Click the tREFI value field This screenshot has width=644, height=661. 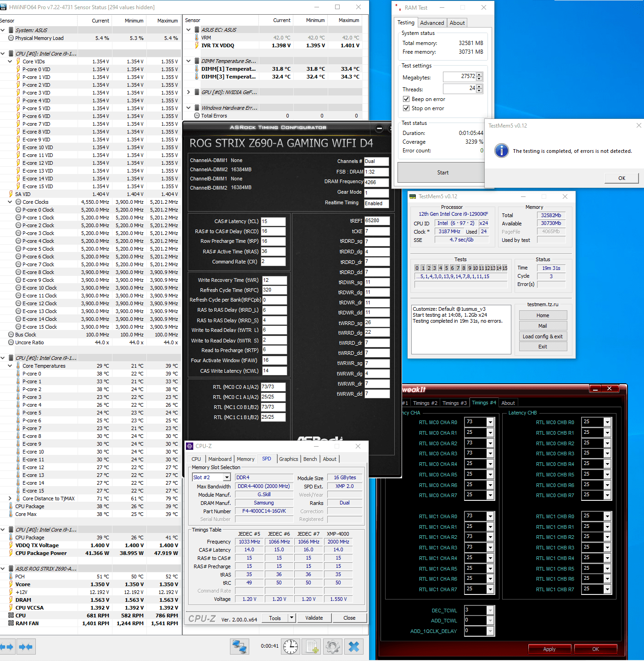(377, 221)
